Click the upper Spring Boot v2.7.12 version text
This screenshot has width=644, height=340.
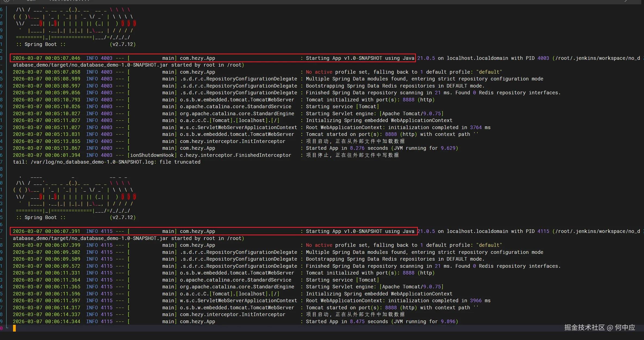coord(123,44)
